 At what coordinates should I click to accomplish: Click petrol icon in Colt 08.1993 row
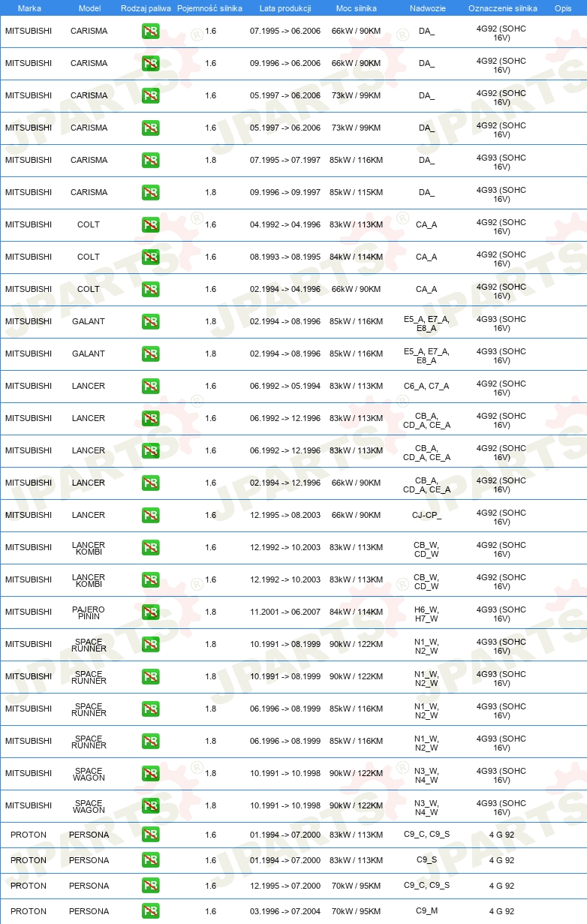pos(150,257)
